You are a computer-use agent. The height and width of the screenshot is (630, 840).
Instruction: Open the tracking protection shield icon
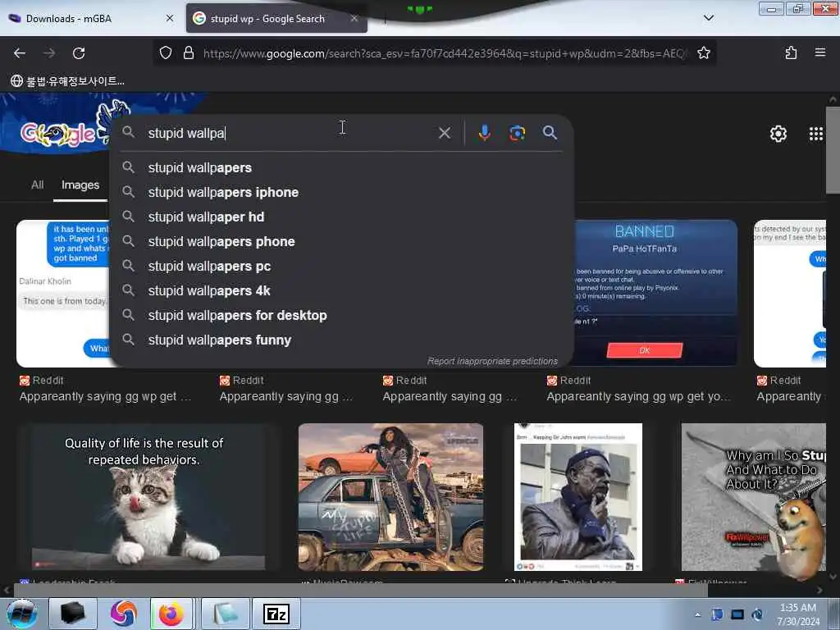[x=166, y=53]
